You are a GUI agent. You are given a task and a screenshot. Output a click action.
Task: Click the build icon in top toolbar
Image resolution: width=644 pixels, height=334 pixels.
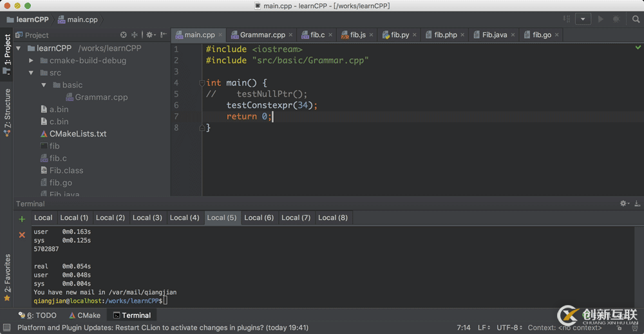[x=567, y=19]
